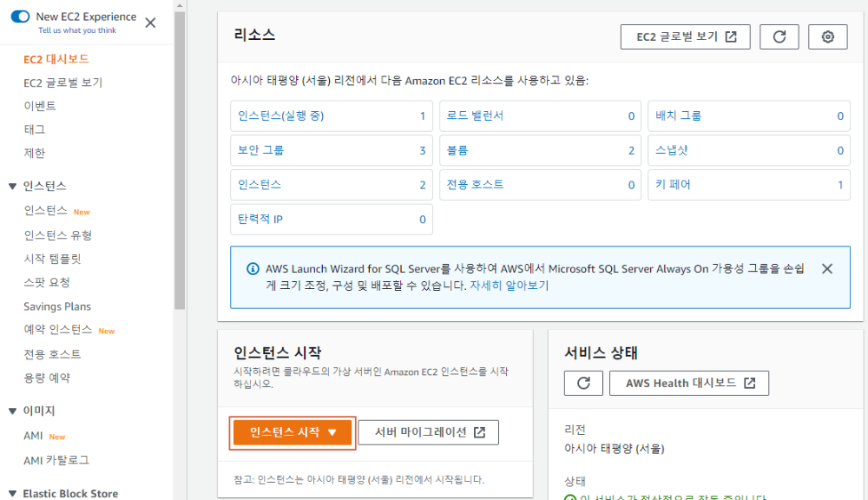Open 탄력적 IP resource link
The width and height of the screenshot is (868, 500).
[x=260, y=220]
